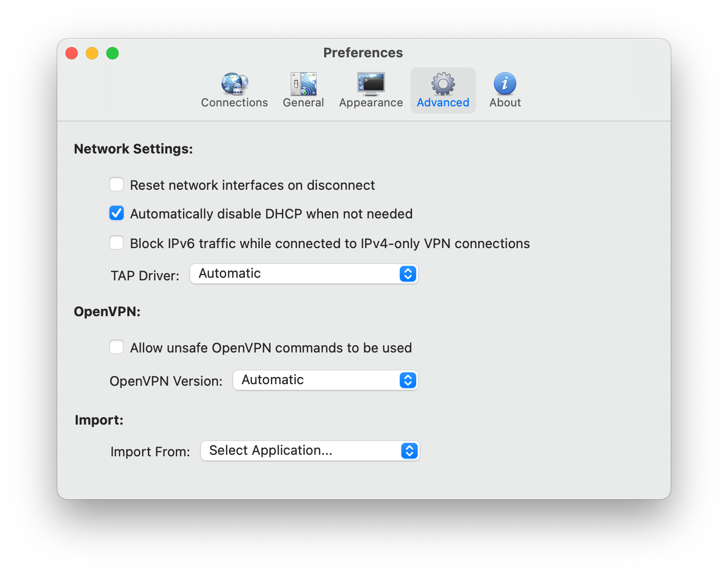
Task: Click the blue About info icon
Action: pyautogui.click(x=505, y=84)
